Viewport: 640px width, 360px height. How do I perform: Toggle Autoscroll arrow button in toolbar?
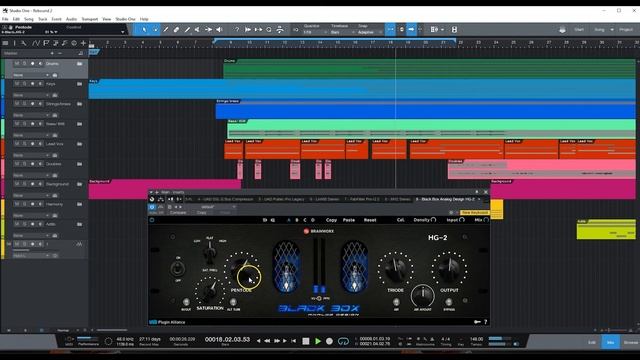(411, 29)
